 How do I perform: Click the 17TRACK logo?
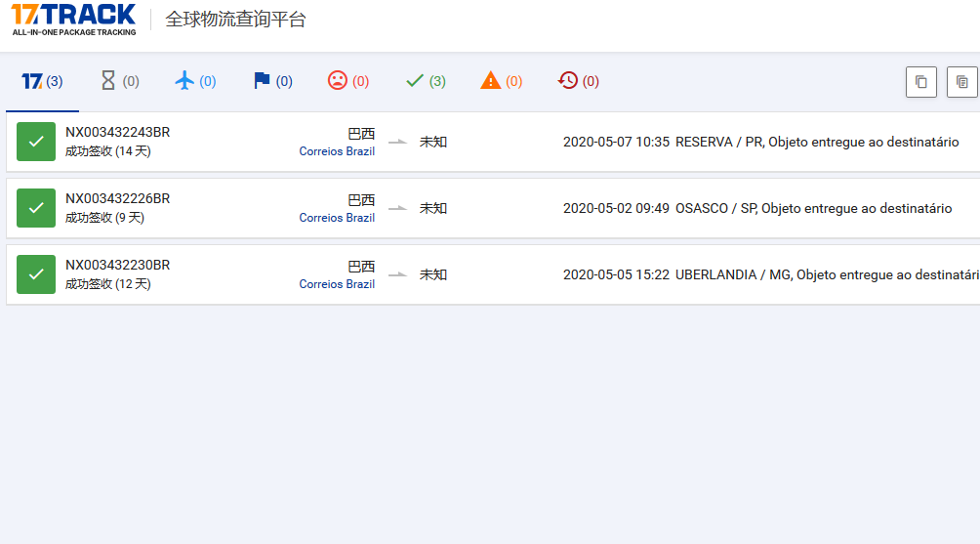click(x=74, y=20)
